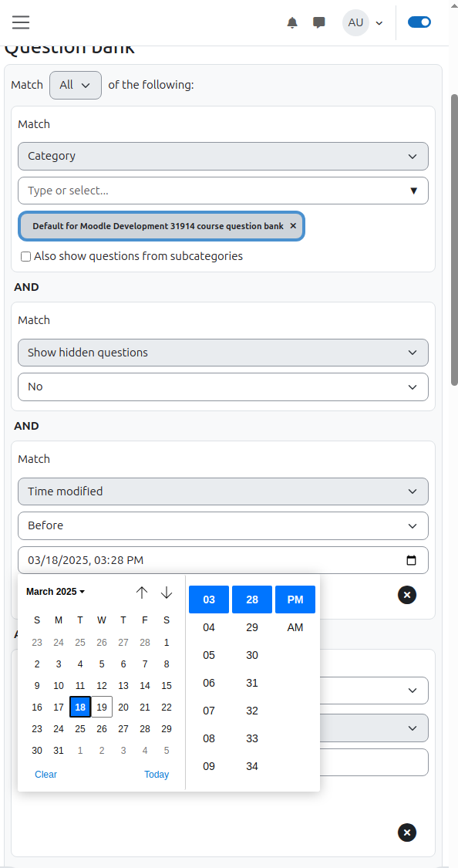The image size is (458, 868).
Task: Select AM in the time picker
Action: point(295,627)
